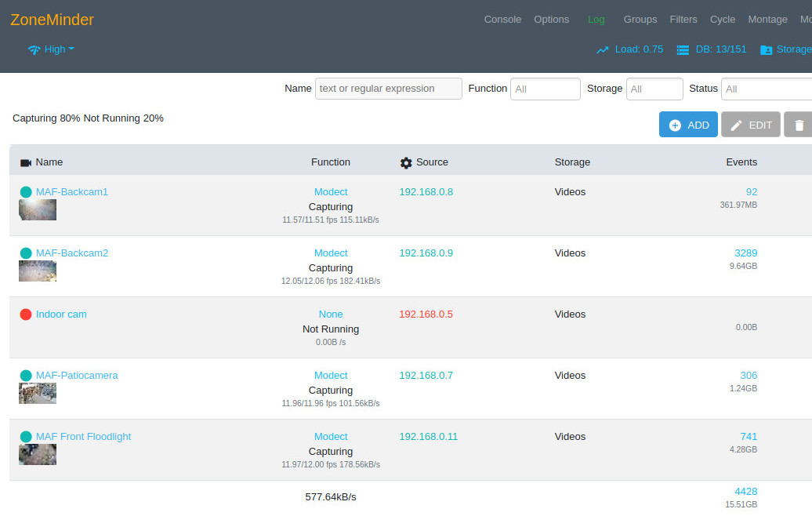Viewport: 812px width, 527px height.
Task: Open the MAF-Backcam2 monitor link
Action: point(72,253)
